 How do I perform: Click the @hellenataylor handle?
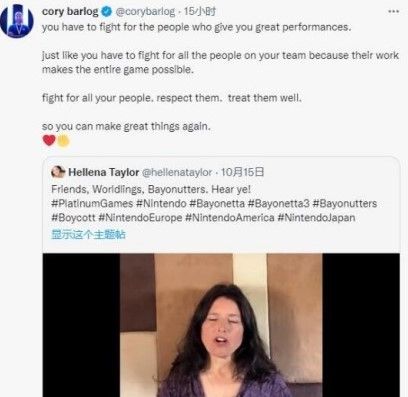pos(177,172)
